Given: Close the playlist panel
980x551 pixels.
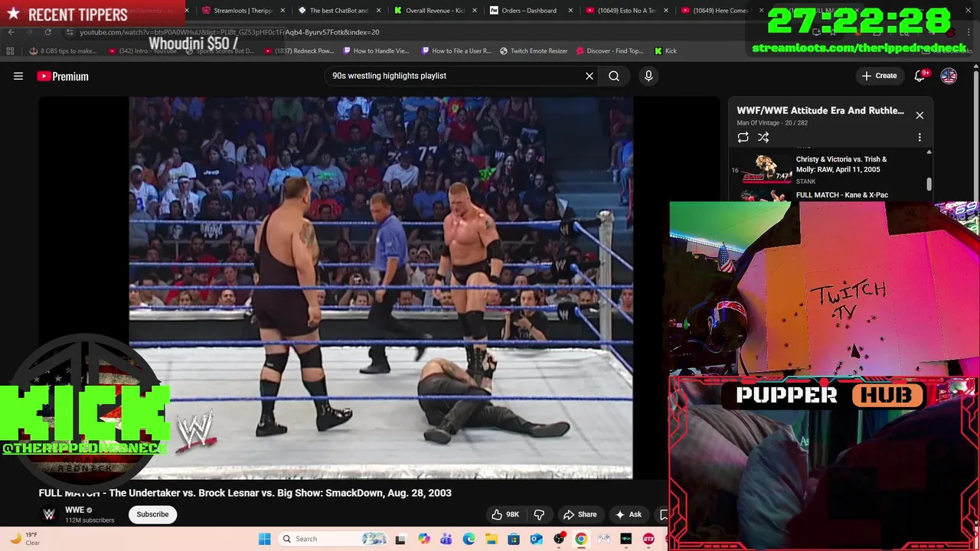Looking at the screenshot, I should coord(920,116).
